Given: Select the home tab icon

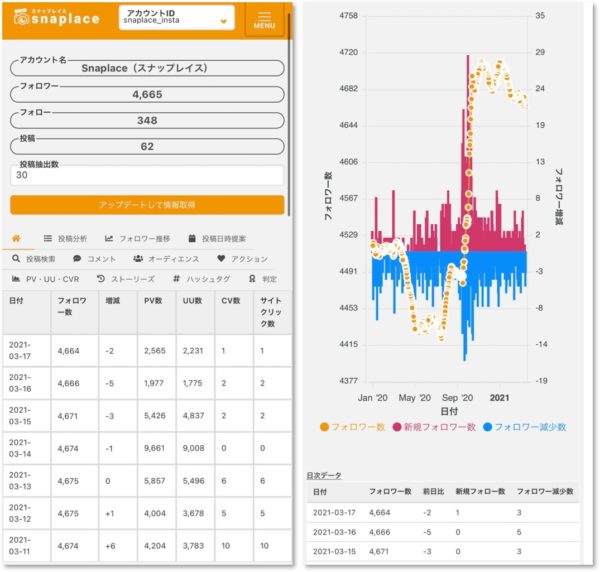Looking at the screenshot, I should point(16,239).
